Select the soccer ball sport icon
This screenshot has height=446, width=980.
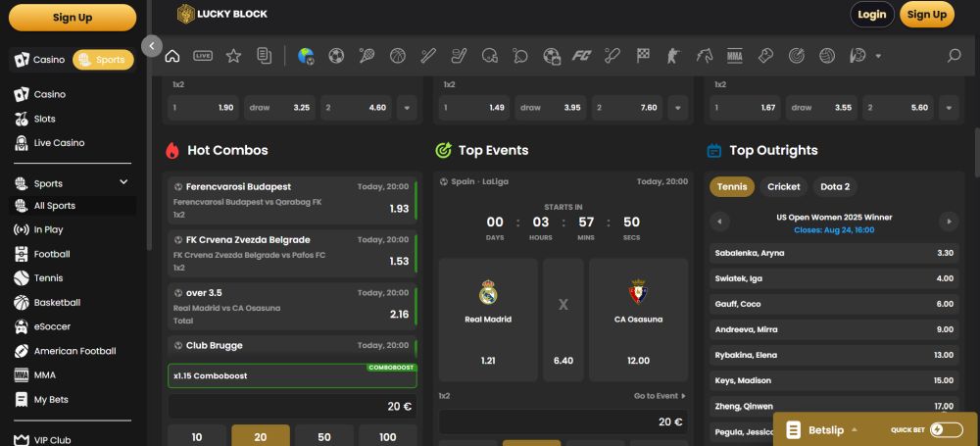click(336, 56)
